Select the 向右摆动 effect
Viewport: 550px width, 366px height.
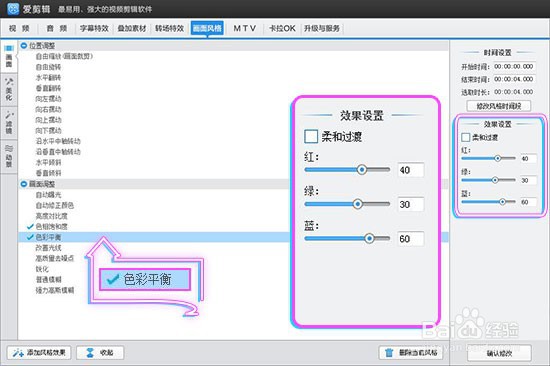click(48, 109)
